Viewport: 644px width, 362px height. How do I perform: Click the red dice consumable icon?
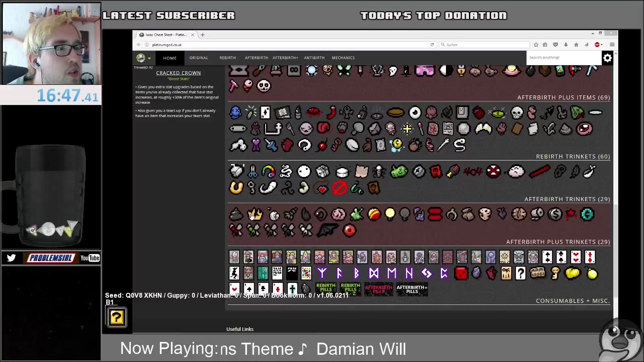[461, 274]
